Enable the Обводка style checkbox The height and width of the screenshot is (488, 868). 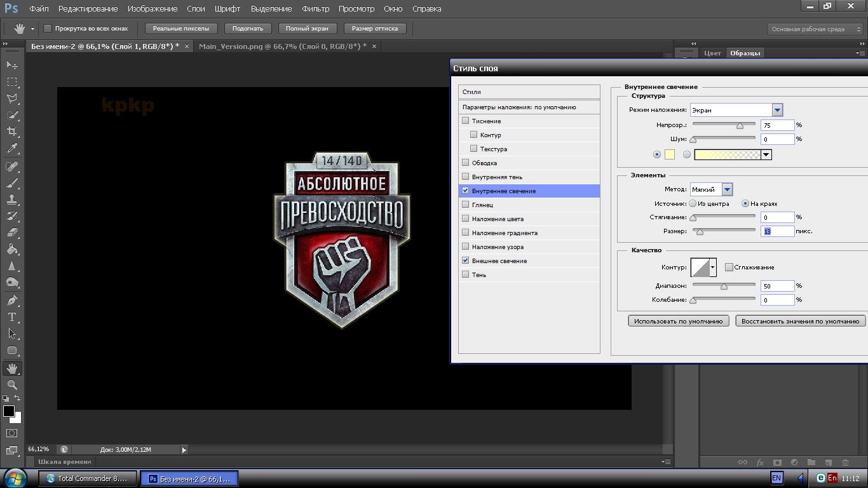pos(466,163)
